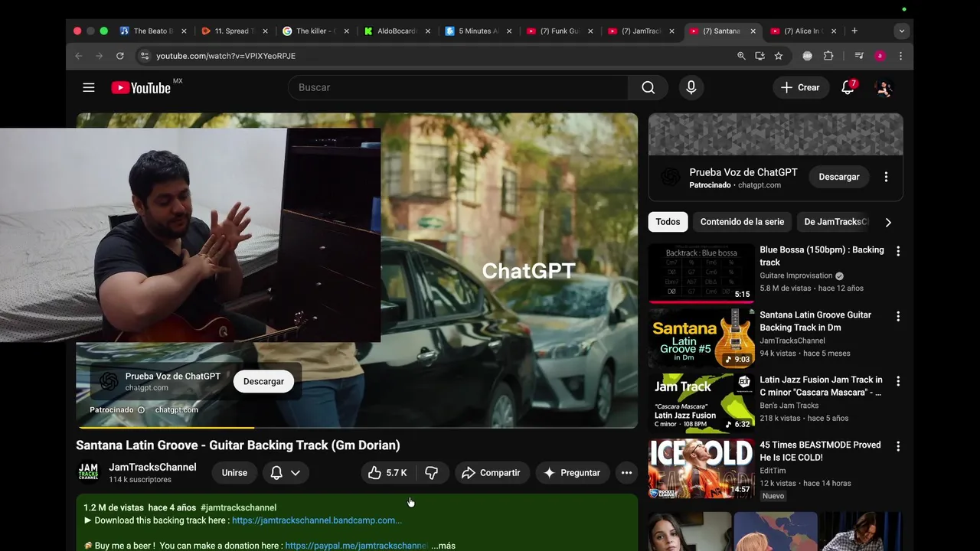Like the video with thumbs-up 5.7 K
980x551 pixels.
point(387,473)
